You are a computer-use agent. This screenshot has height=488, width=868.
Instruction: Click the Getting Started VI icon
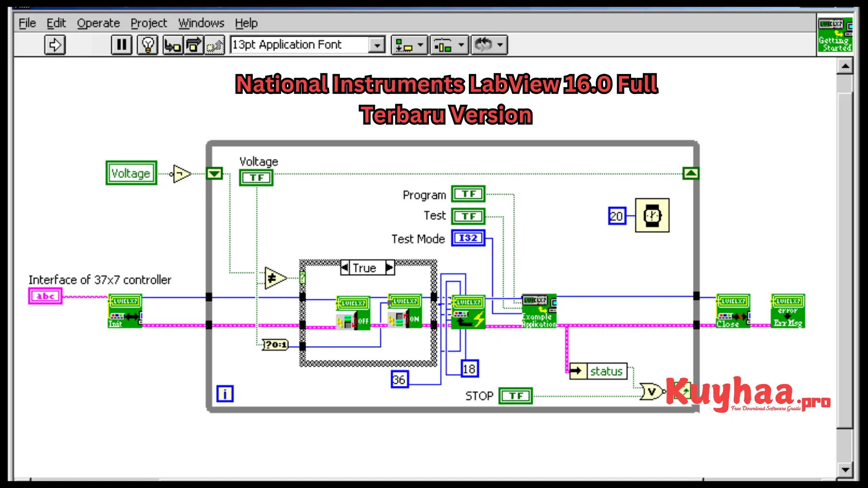(835, 35)
